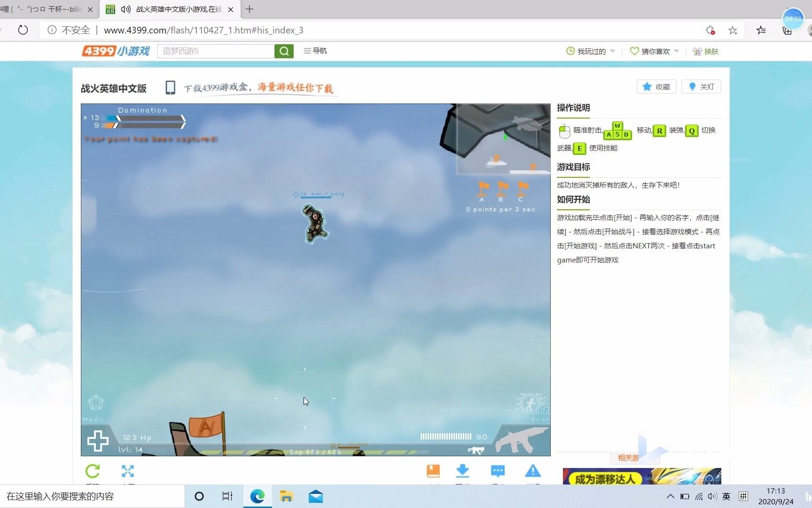The width and height of the screenshot is (812, 508).
Task: Open the blue comment bubble icon
Action: tap(498, 471)
